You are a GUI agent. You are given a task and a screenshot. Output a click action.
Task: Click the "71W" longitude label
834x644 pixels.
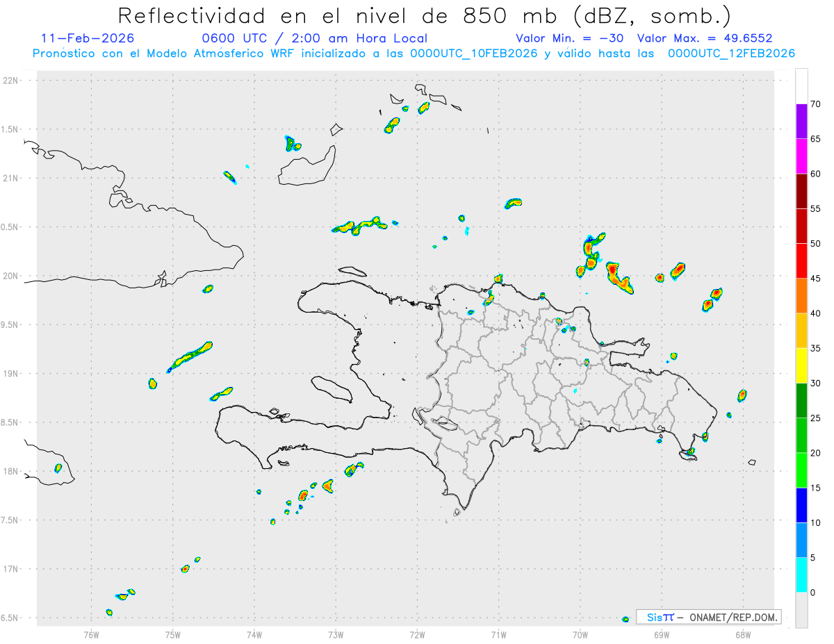pos(498,634)
